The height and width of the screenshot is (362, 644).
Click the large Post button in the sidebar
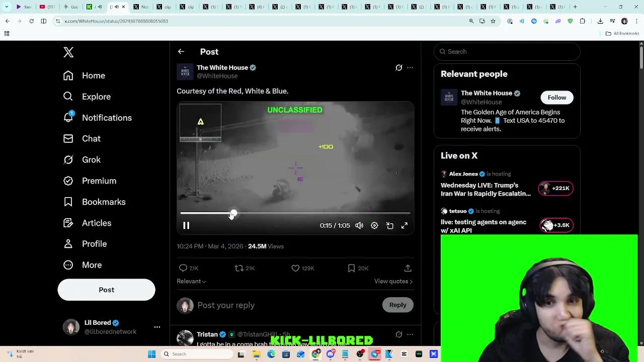click(106, 290)
